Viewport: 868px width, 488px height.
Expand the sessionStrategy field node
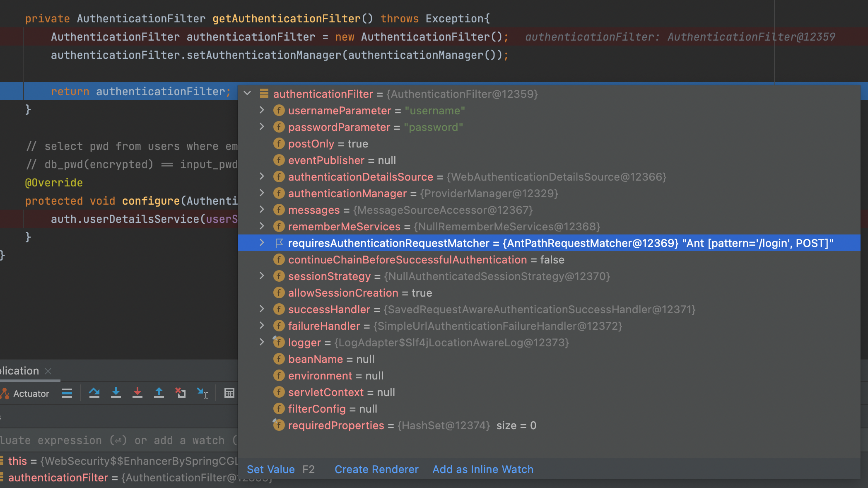click(262, 276)
